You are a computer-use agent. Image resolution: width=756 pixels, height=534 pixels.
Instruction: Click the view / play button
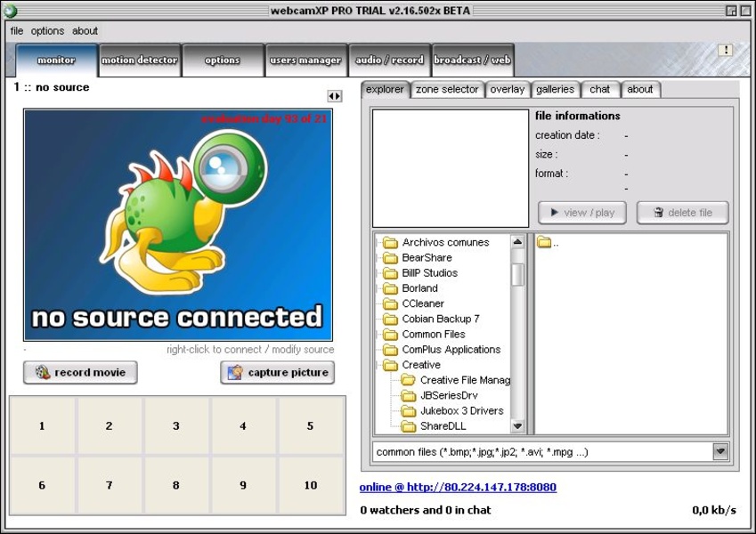click(582, 213)
